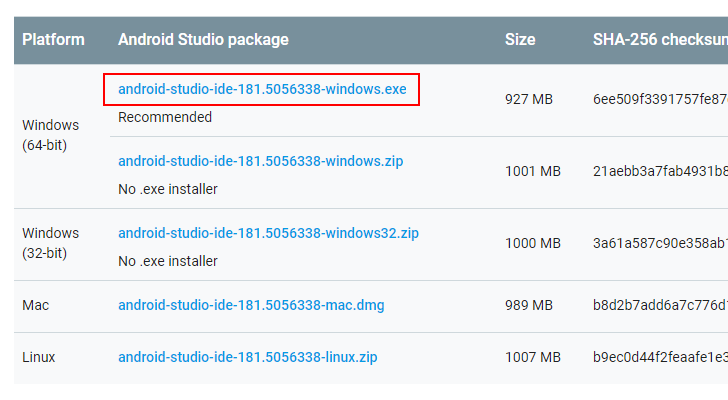Select the Linux platform cell
Image resolution: width=728 pixels, height=400 pixels.
[39, 357]
